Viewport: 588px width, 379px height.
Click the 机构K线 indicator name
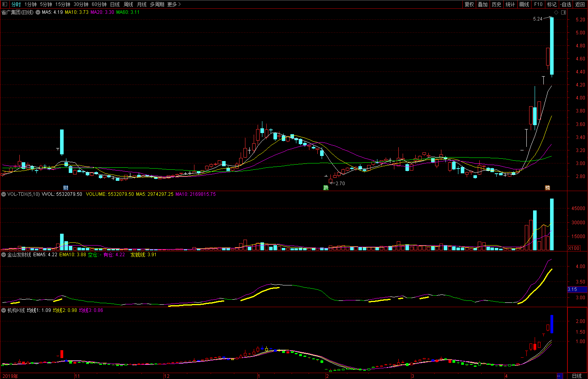click(x=16, y=310)
